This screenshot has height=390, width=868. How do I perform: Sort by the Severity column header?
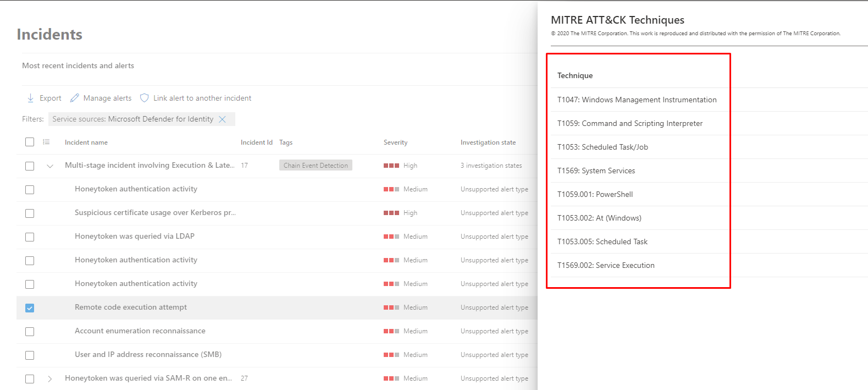tap(395, 142)
